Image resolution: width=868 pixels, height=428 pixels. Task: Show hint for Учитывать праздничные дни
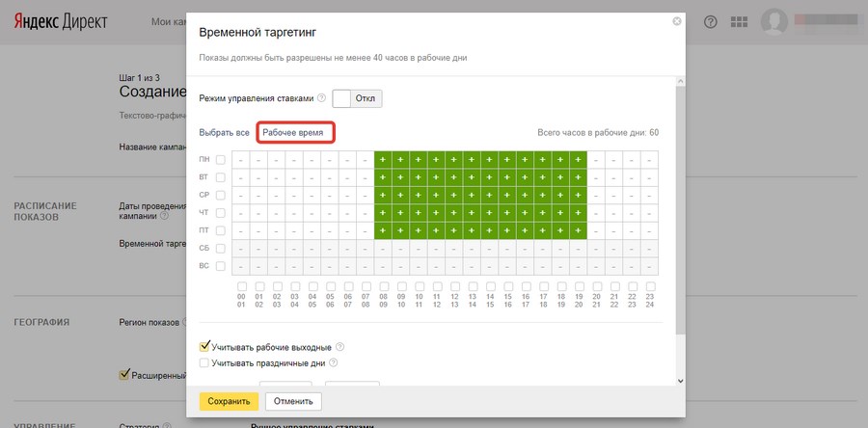pyautogui.click(x=334, y=363)
